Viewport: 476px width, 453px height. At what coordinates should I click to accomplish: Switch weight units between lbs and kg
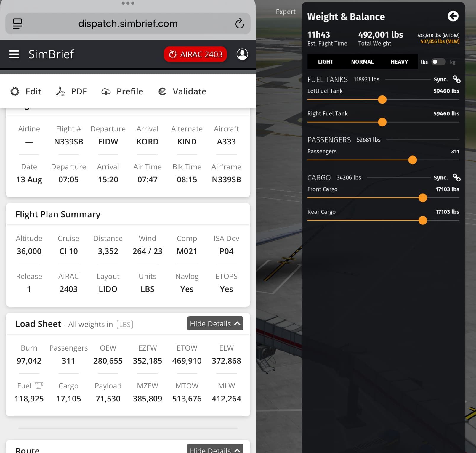click(438, 62)
